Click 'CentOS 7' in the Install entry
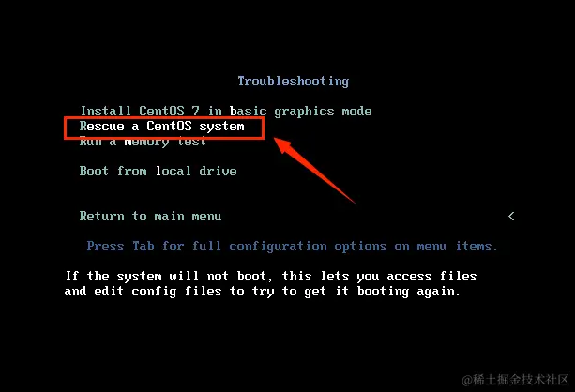The width and height of the screenshot is (575, 392). (169, 111)
